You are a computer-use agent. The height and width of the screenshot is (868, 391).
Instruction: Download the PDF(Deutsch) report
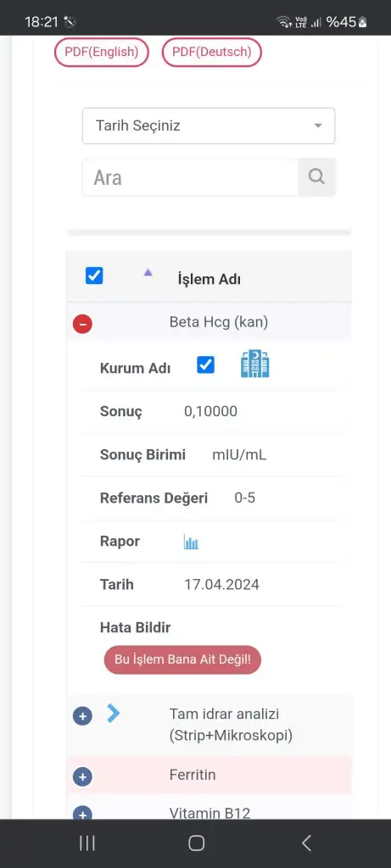tap(211, 52)
